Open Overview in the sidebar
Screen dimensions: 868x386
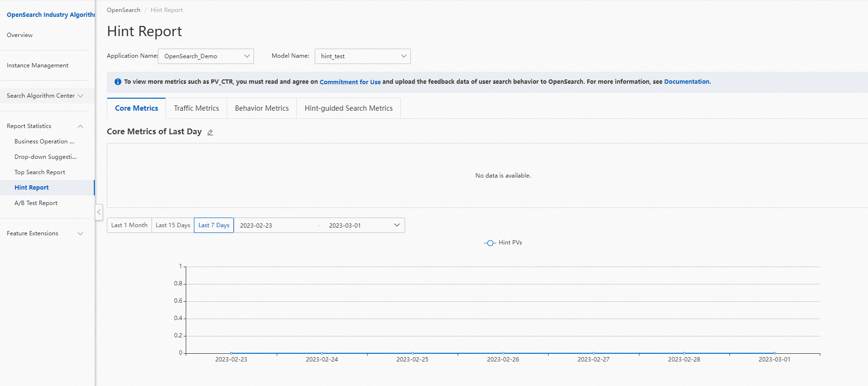[x=20, y=35]
